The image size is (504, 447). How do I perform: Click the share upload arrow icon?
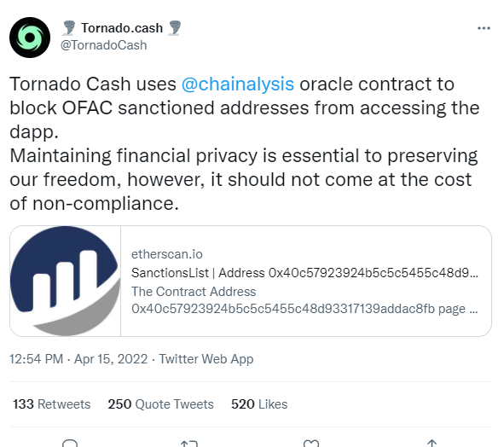[x=432, y=444]
